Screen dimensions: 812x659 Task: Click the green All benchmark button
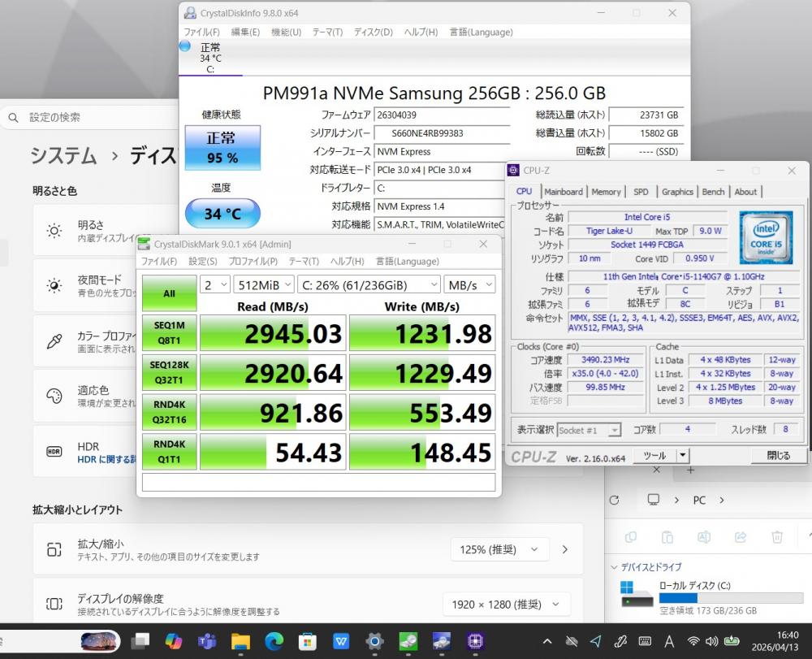pos(169,293)
